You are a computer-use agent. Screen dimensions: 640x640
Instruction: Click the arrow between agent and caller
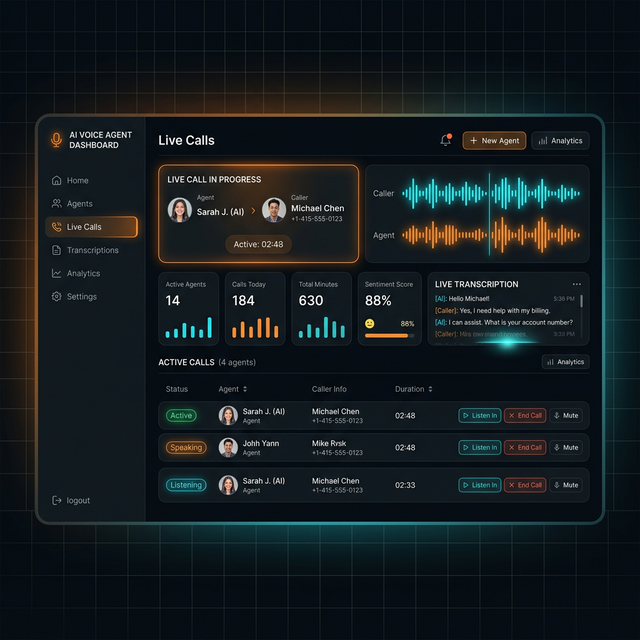(253, 211)
